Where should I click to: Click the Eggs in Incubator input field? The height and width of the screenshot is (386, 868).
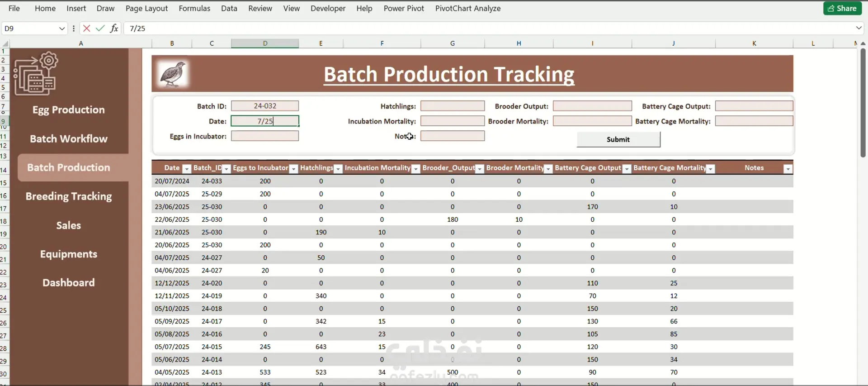point(265,136)
